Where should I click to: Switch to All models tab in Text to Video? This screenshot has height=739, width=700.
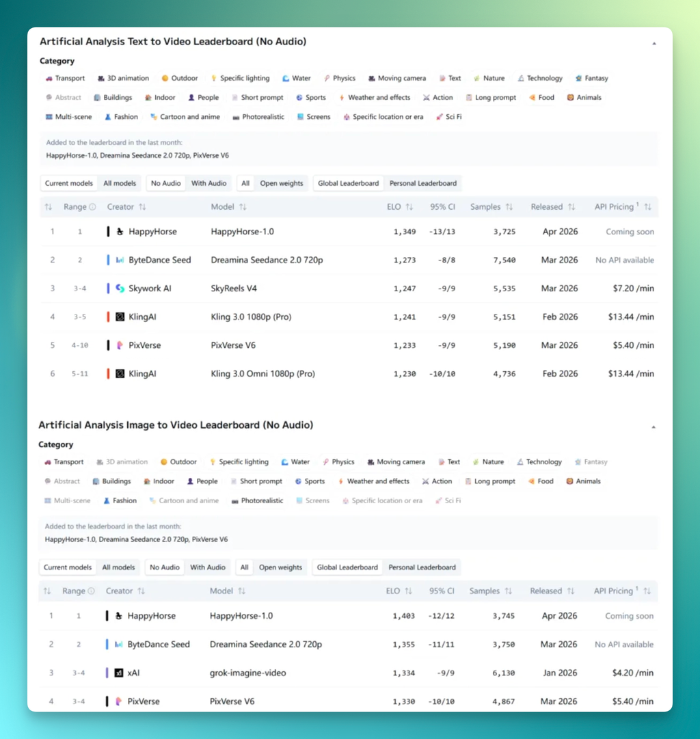click(x=120, y=183)
